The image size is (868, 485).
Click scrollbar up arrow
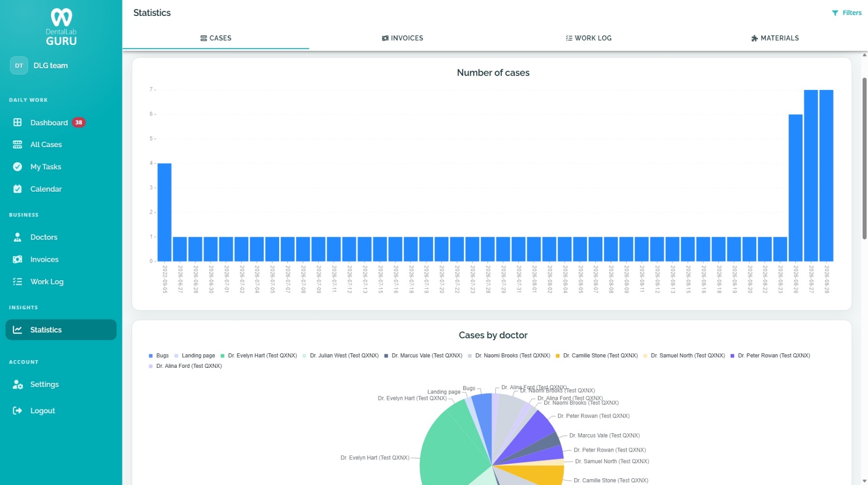coord(864,55)
